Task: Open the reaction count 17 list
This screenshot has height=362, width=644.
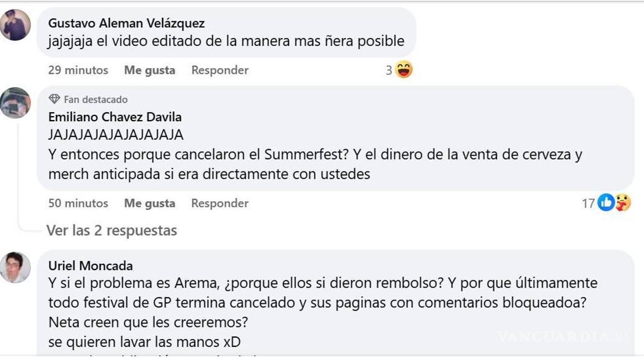Action: click(590, 203)
